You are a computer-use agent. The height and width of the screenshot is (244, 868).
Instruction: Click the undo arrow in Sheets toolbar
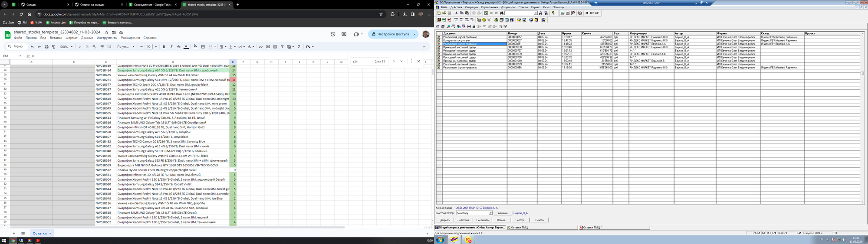coord(32,47)
